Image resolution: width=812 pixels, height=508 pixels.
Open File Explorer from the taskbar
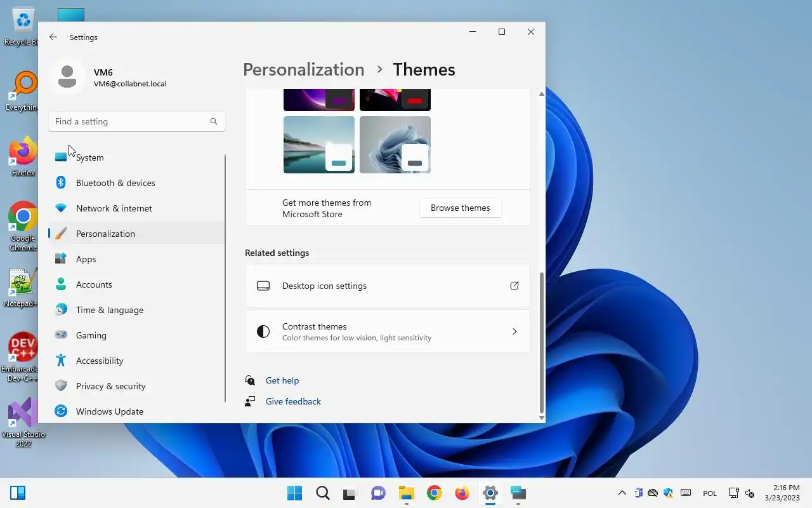point(407,493)
